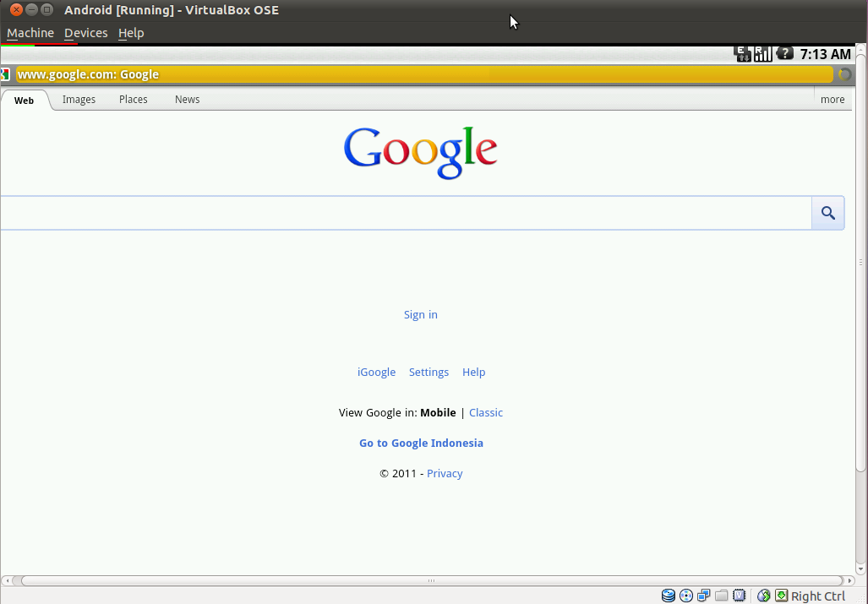The height and width of the screenshot is (604, 868).
Task: Click the 7:13 AM clock
Action: click(x=825, y=54)
